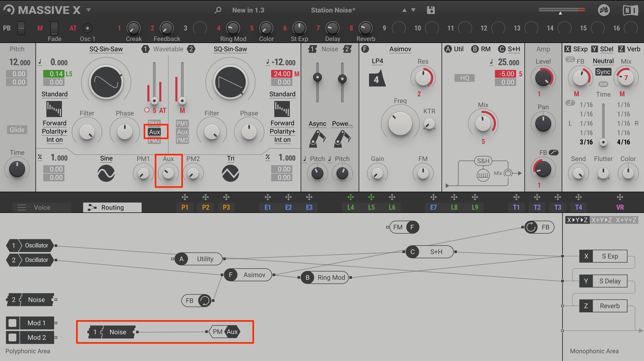Click the Asimov filter routing node
Image resolution: width=644 pixels, height=361 pixels.
coord(248,275)
